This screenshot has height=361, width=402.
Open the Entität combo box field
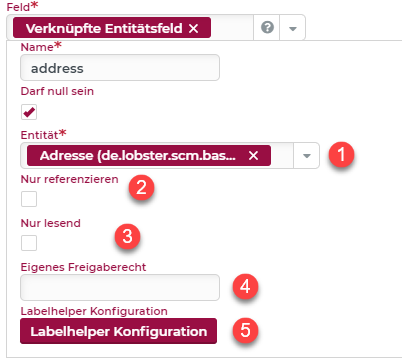170,156
